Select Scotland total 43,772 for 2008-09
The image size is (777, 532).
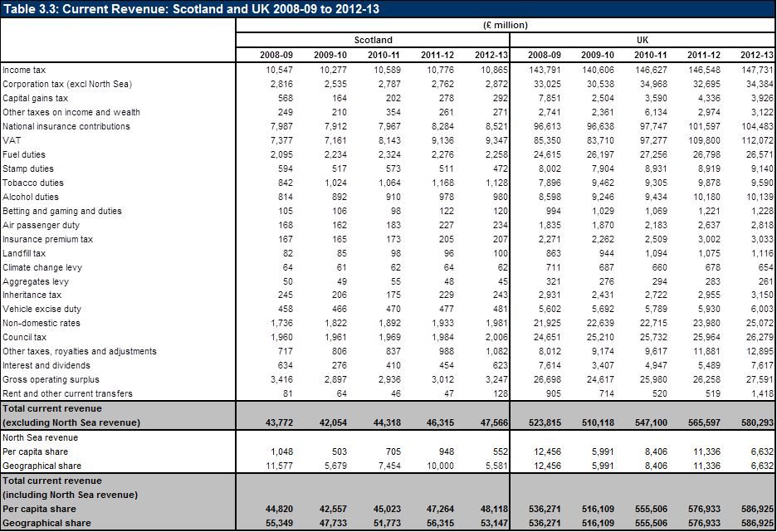(x=278, y=423)
